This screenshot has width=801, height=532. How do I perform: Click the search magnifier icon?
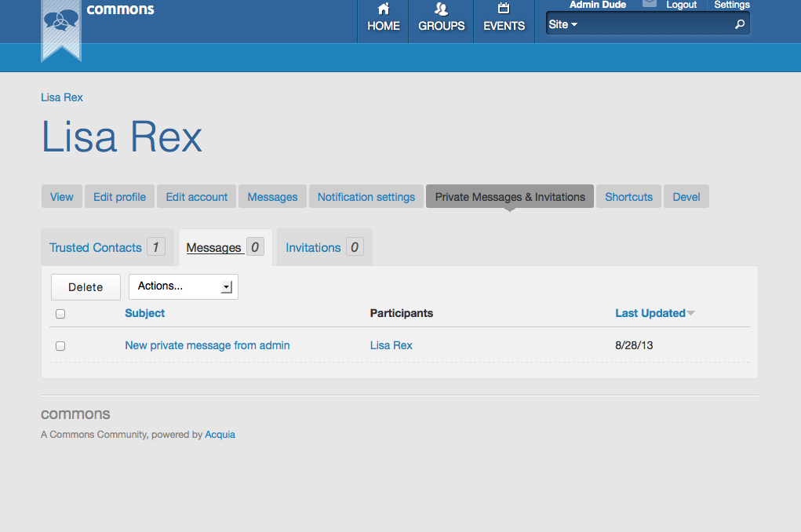739,25
